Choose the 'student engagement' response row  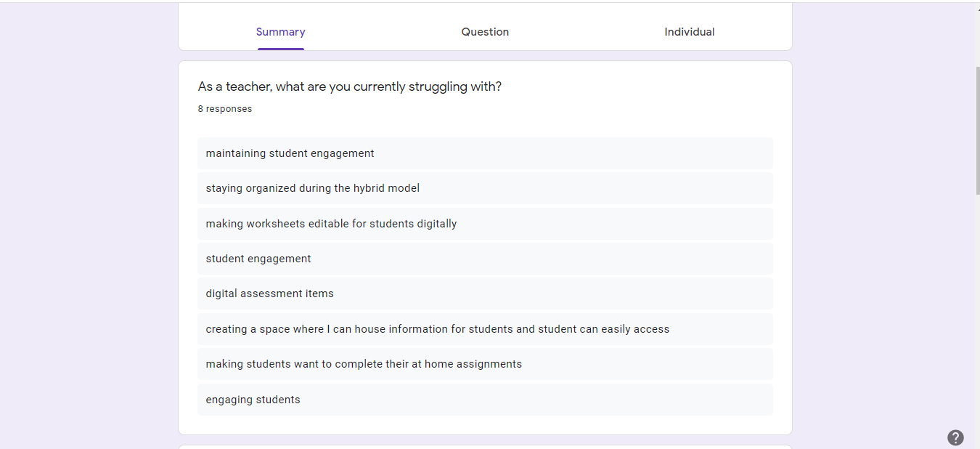[485, 259]
